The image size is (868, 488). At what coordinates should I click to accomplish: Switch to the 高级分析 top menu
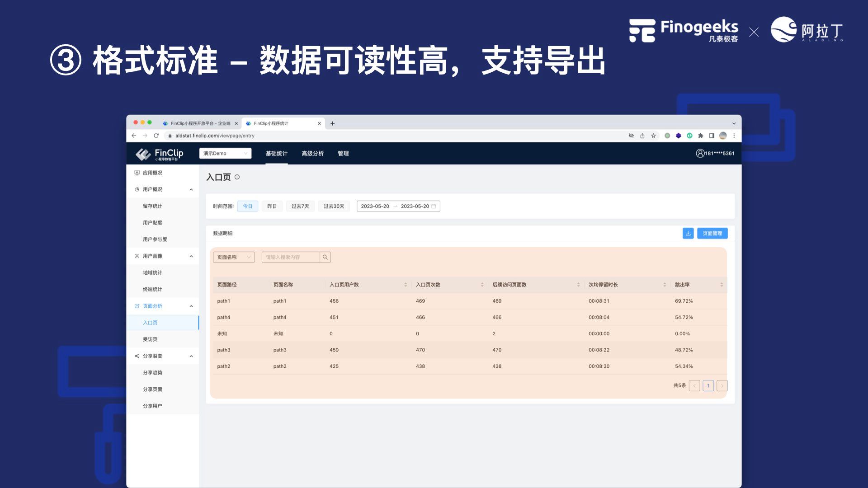[x=312, y=153]
